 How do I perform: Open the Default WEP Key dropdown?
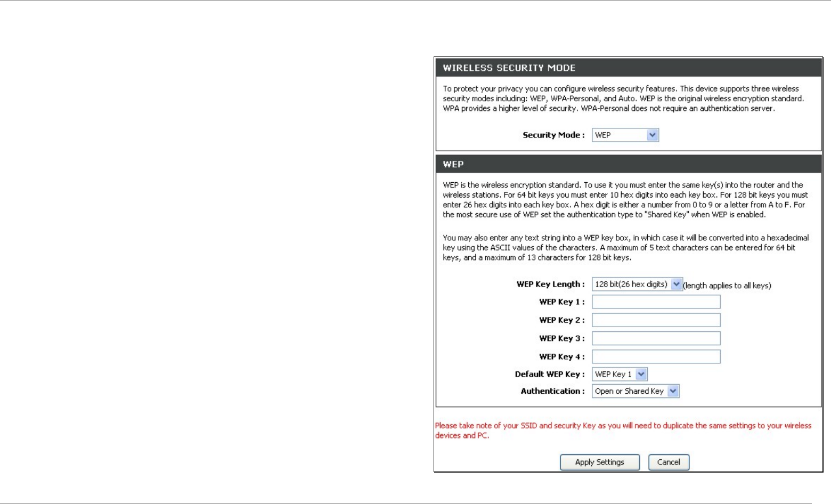(x=620, y=375)
